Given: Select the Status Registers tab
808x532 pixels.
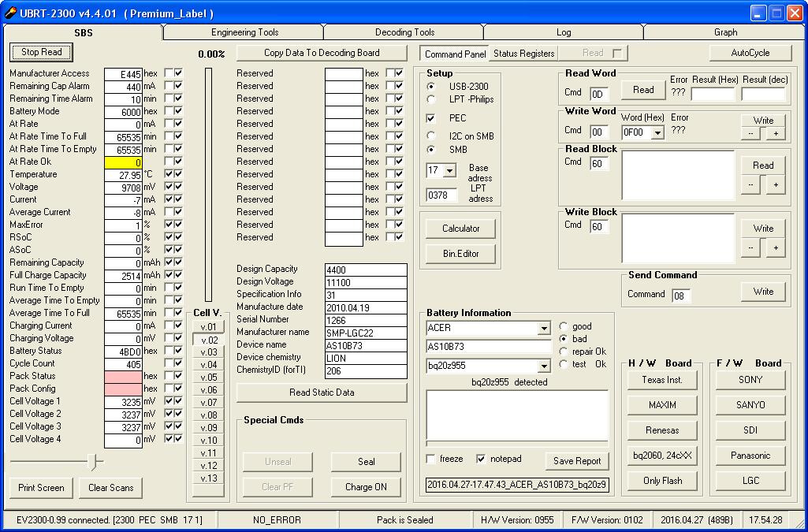Looking at the screenshot, I should pyautogui.click(x=523, y=53).
